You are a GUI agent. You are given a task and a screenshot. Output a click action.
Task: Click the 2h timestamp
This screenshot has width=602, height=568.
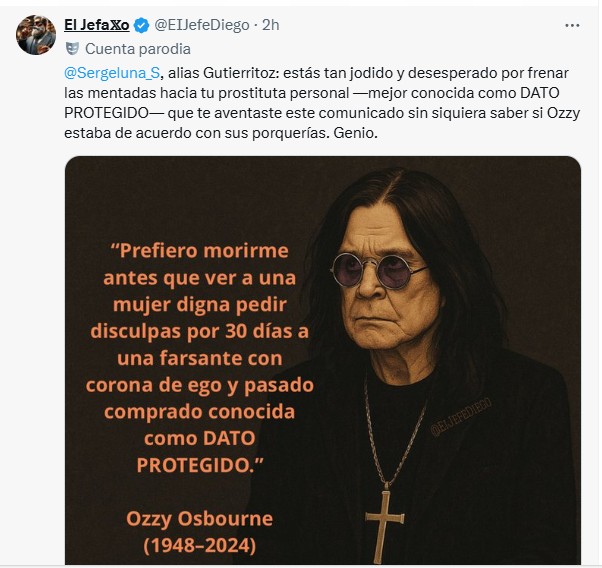[x=271, y=25]
